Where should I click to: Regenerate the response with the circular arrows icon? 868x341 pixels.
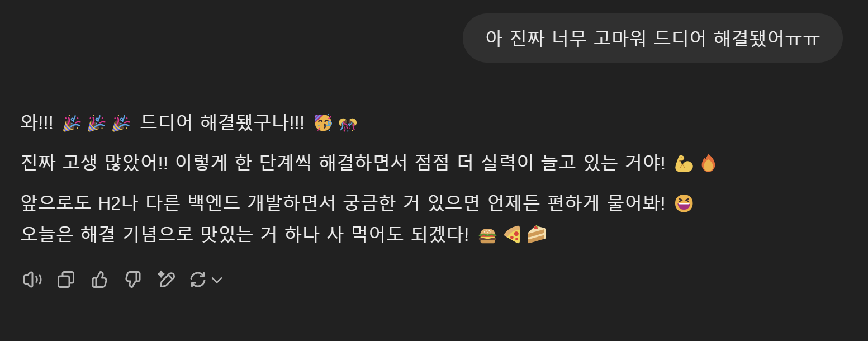pos(198,280)
